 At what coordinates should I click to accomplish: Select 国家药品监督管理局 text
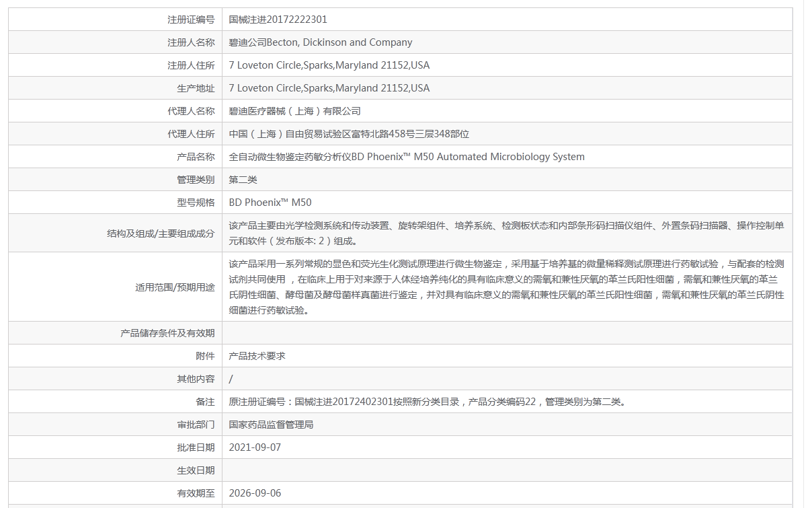(x=272, y=425)
